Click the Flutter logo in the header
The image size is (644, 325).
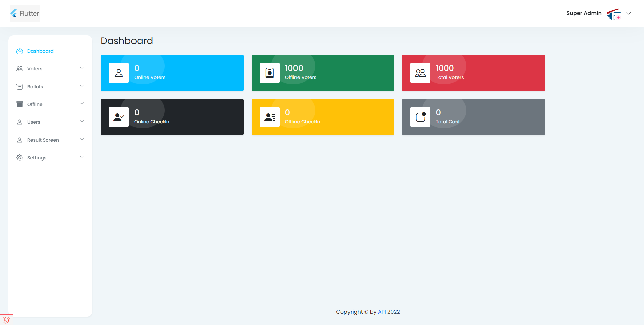(24, 13)
